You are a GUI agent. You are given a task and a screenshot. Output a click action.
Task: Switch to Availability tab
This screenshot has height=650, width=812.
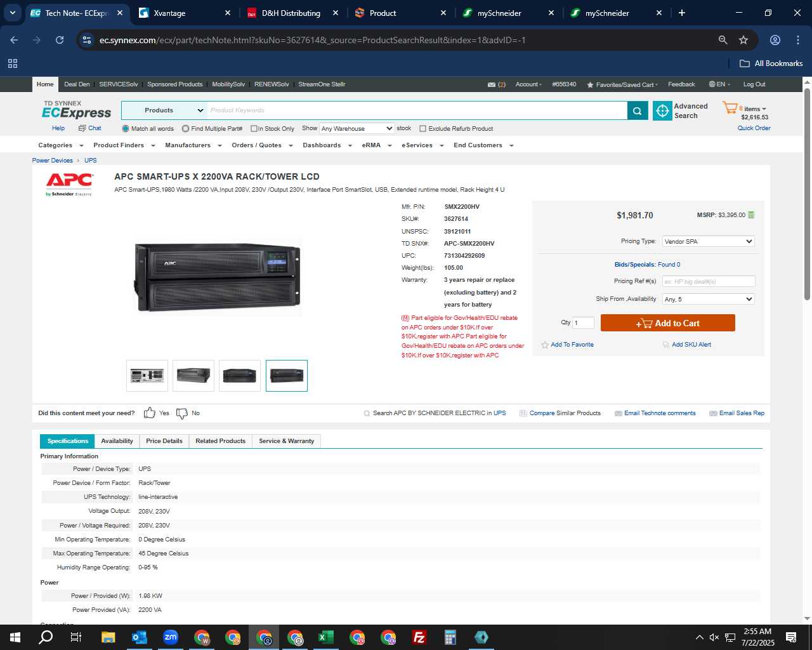[x=117, y=441]
